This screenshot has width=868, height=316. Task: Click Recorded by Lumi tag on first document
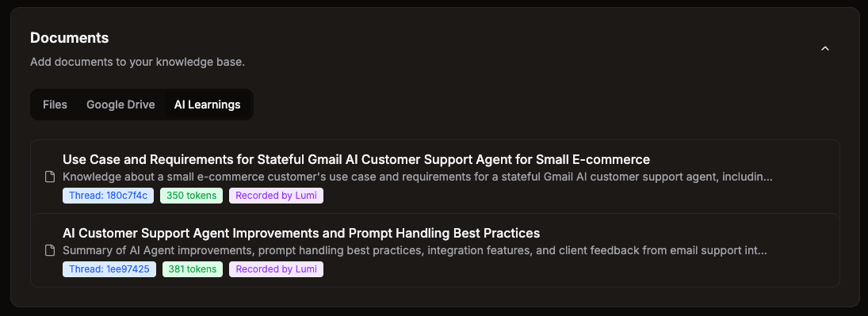[276, 196]
